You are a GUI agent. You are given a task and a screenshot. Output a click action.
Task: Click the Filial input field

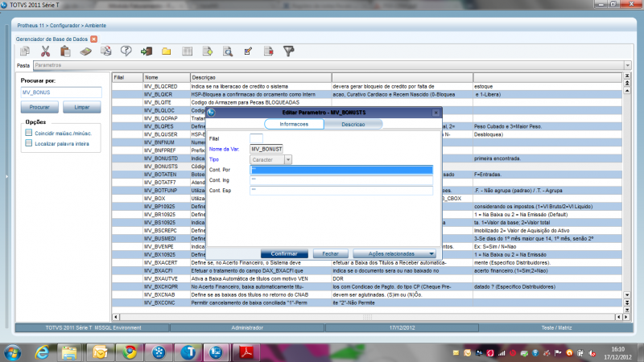point(256,138)
